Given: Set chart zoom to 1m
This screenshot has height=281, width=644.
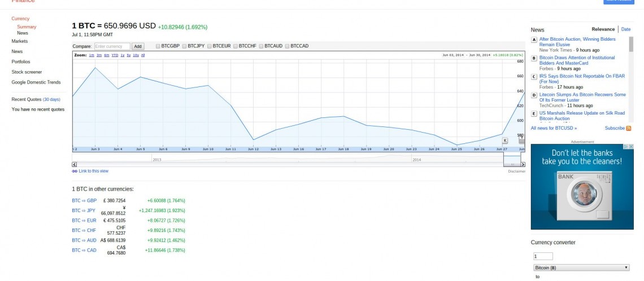Looking at the screenshot, I should click(x=92, y=55).
